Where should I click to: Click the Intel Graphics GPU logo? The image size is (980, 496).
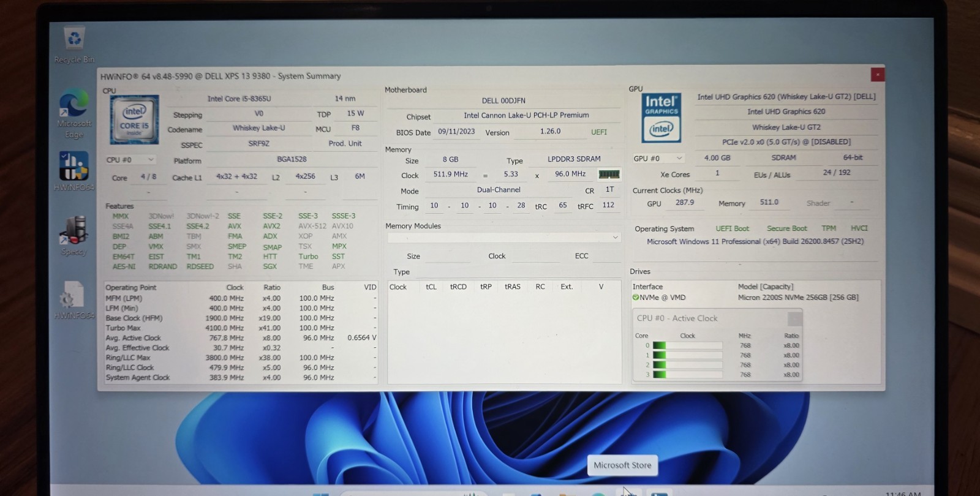pyautogui.click(x=661, y=118)
